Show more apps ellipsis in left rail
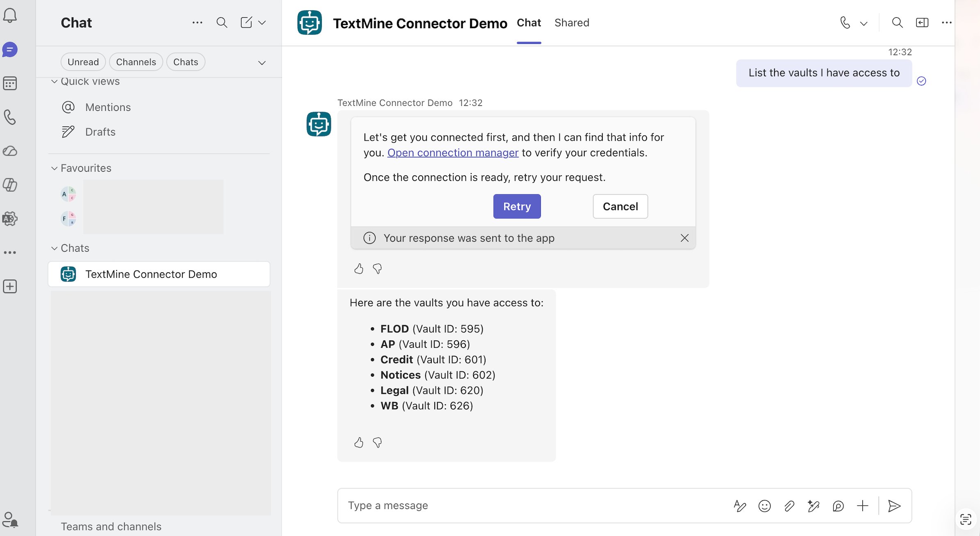Screen dimensions: 980x536 10,253
